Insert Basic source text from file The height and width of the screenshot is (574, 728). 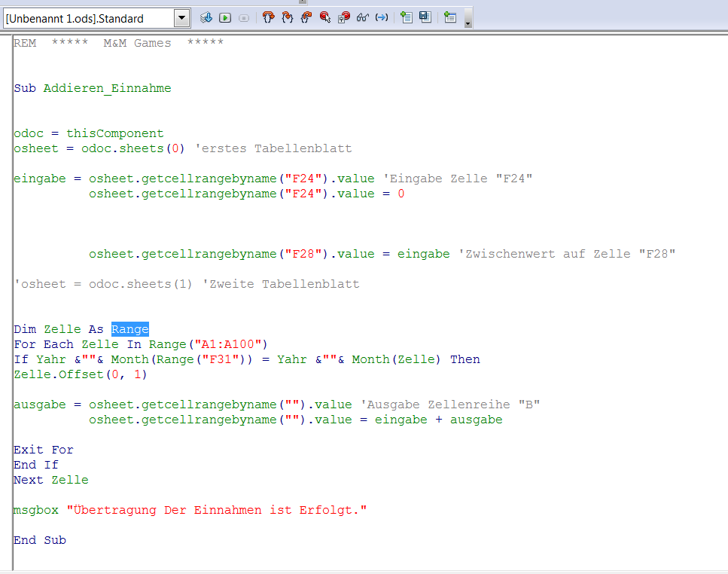click(x=407, y=17)
